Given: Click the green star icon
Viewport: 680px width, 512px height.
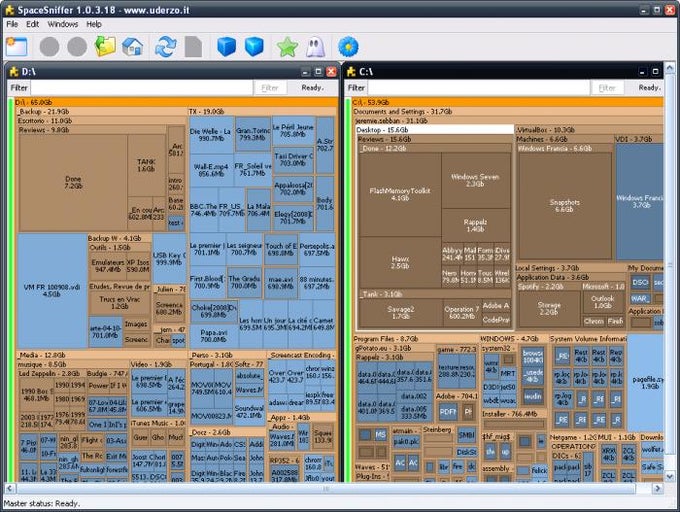Looking at the screenshot, I should pos(288,46).
